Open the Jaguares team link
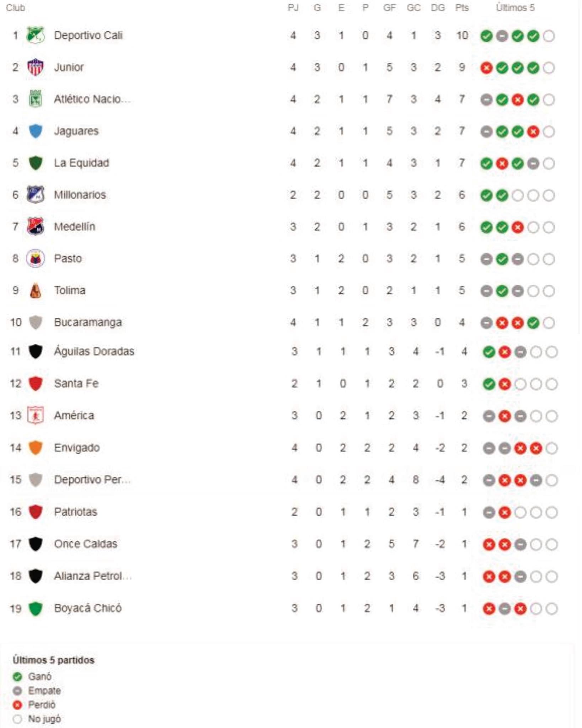The height and width of the screenshot is (728, 582). point(76,131)
